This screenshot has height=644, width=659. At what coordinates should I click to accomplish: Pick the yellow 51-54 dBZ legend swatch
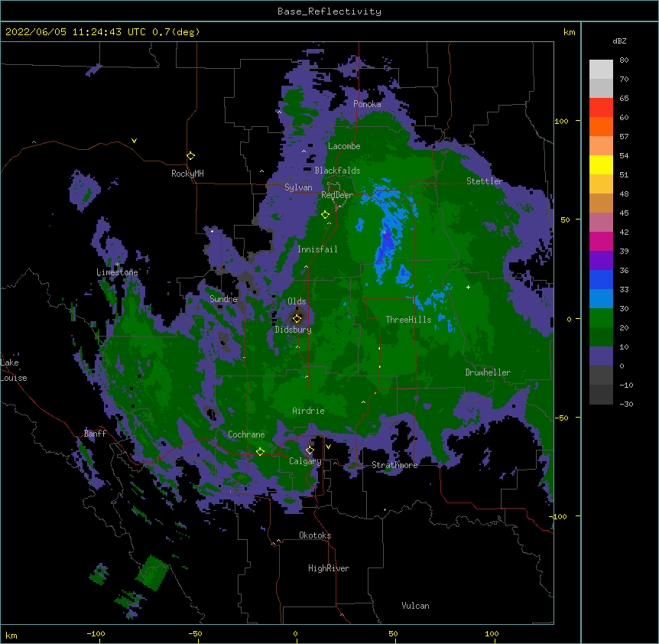(601, 164)
